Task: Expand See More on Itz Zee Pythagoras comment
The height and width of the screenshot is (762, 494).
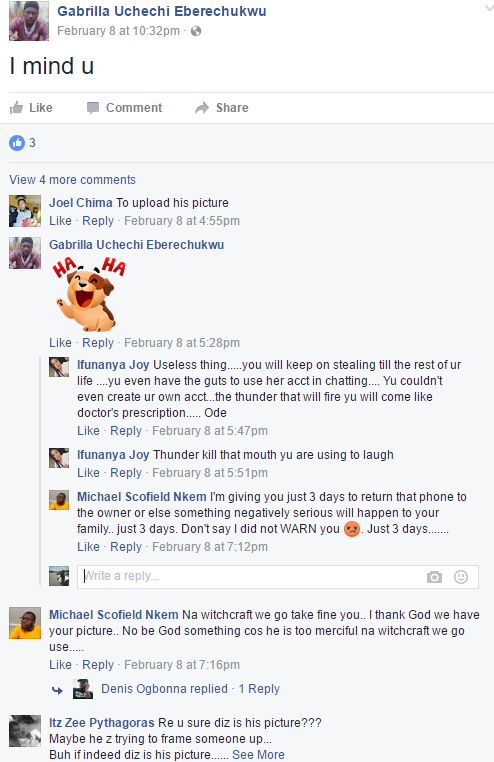Action: click(258, 755)
